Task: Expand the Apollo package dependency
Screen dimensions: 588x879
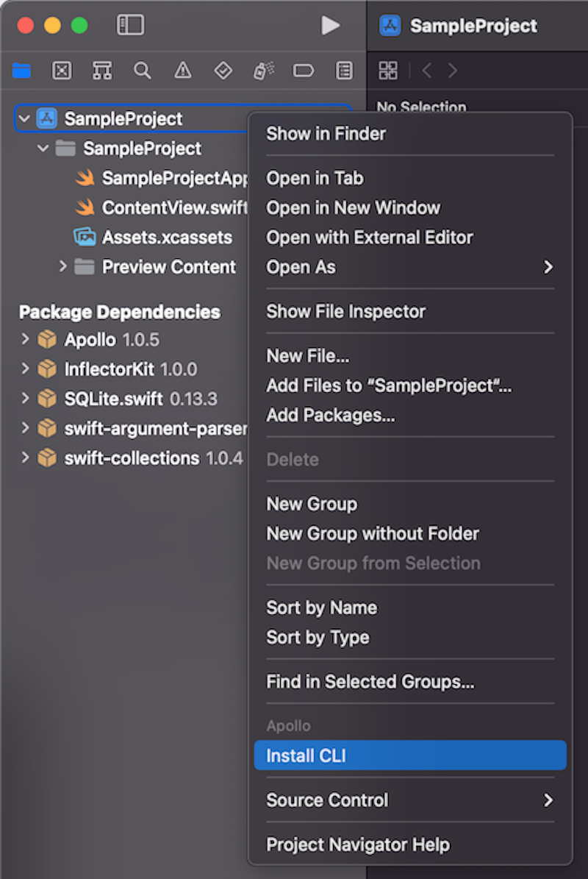Action: pyautogui.click(x=25, y=339)
